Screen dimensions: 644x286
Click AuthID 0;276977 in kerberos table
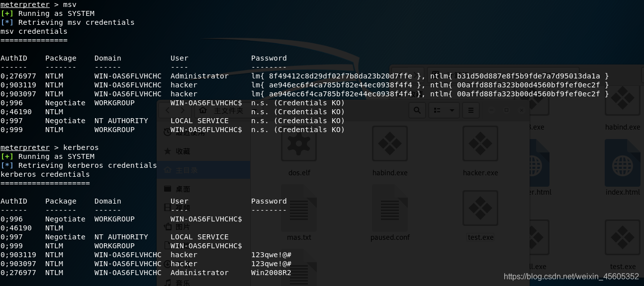coord(18,273)
